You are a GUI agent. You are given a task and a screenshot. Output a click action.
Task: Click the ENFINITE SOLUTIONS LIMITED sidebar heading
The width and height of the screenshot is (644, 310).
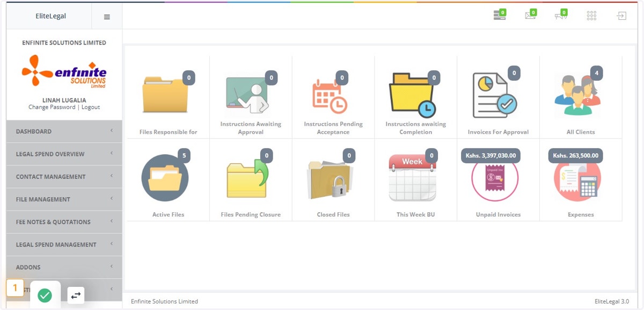click(x=64, y=43)
